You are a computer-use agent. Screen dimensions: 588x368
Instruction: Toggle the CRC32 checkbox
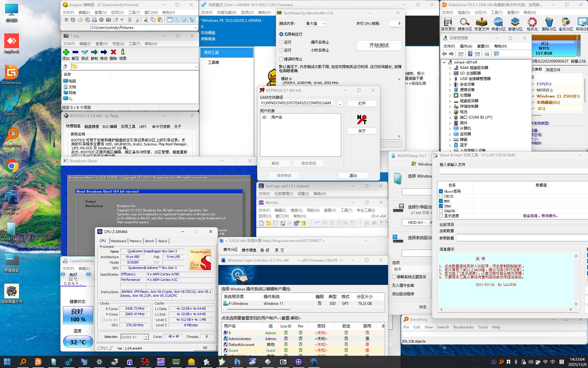pos(441,196)
